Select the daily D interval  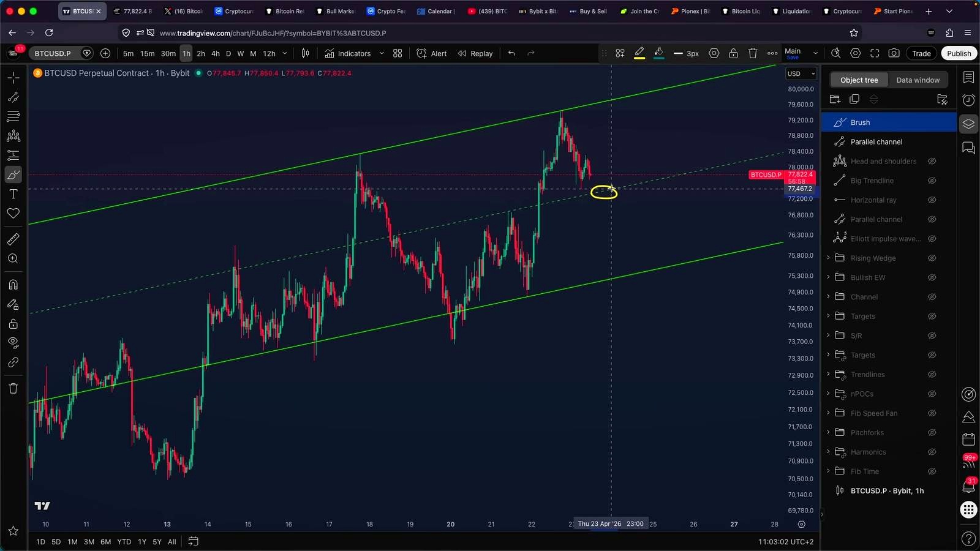(228, 53)
